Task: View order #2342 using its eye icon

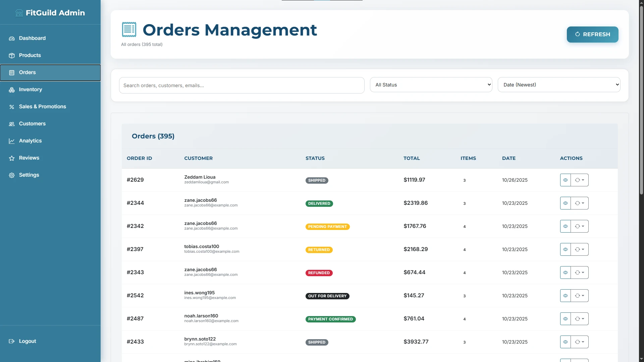Action: pos(566,226)
